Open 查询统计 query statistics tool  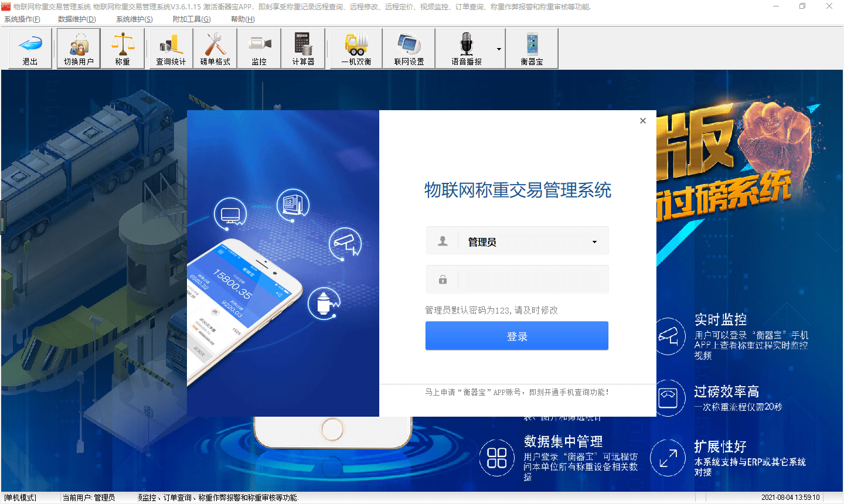(x=171, y=49)
